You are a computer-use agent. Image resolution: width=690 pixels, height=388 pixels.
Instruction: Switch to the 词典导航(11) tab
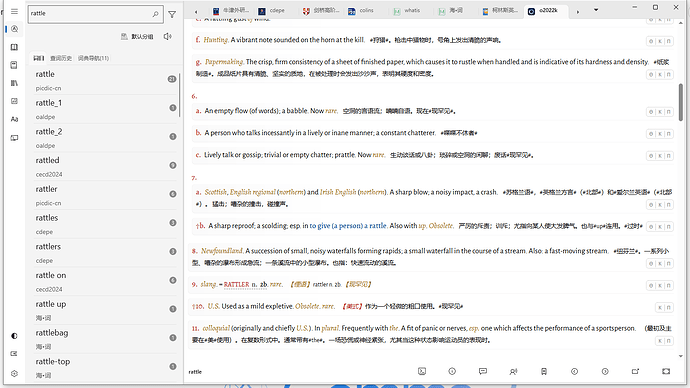point(93,58)
